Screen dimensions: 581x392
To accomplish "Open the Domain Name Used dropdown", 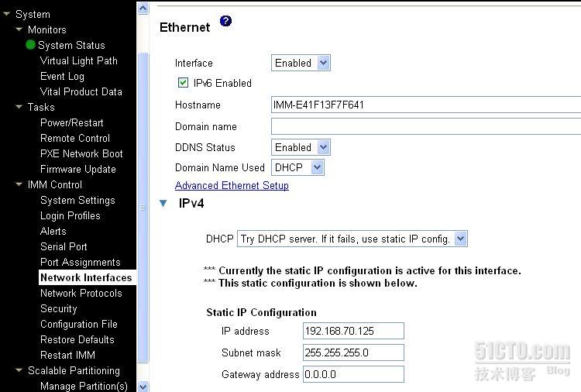I will click(x=297, y=167).
